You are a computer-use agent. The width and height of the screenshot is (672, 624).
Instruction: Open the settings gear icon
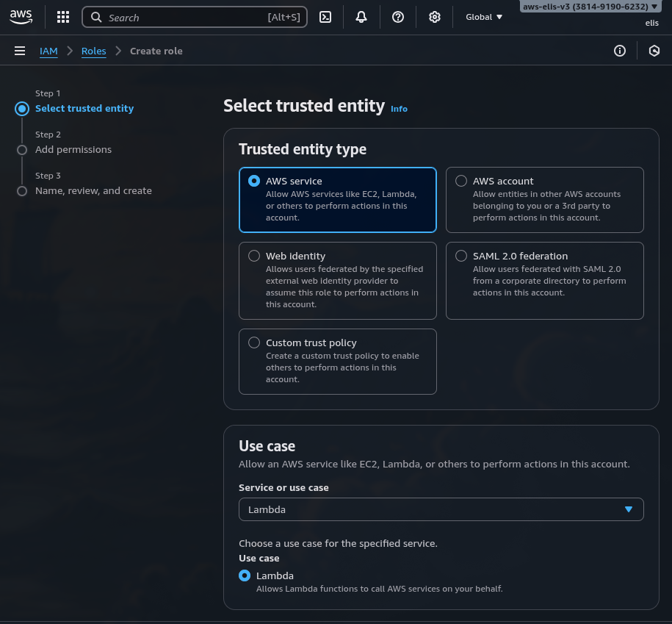coord(435,17)
